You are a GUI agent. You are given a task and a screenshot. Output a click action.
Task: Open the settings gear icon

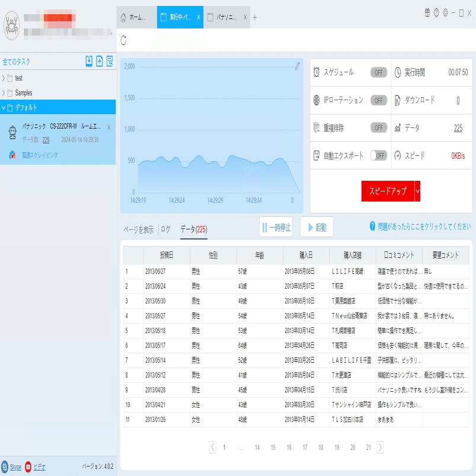(x=445, y=13)
